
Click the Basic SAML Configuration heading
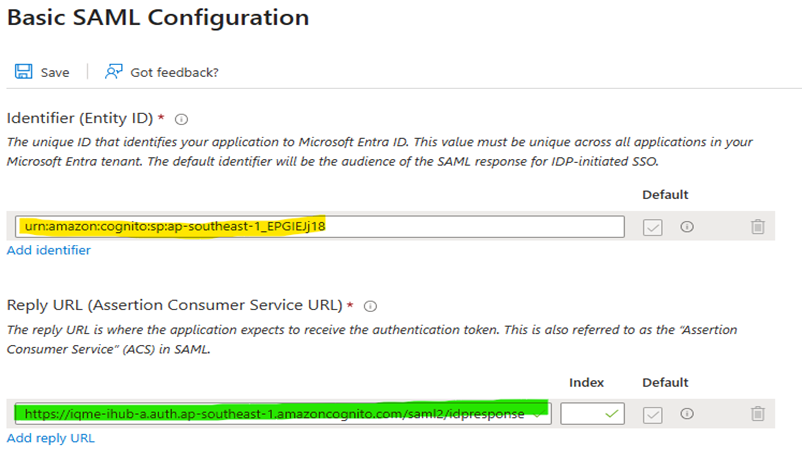point(158,18)
